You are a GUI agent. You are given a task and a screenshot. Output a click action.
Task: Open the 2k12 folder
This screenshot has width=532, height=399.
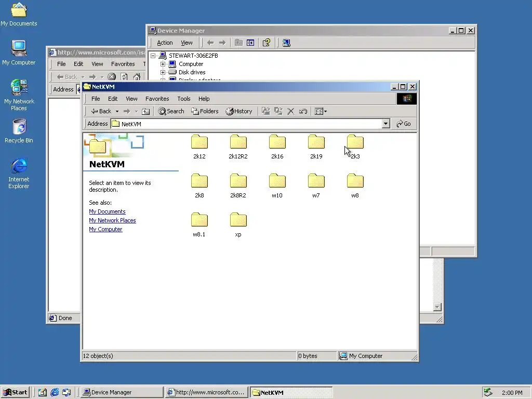click(x=199, y=147)
